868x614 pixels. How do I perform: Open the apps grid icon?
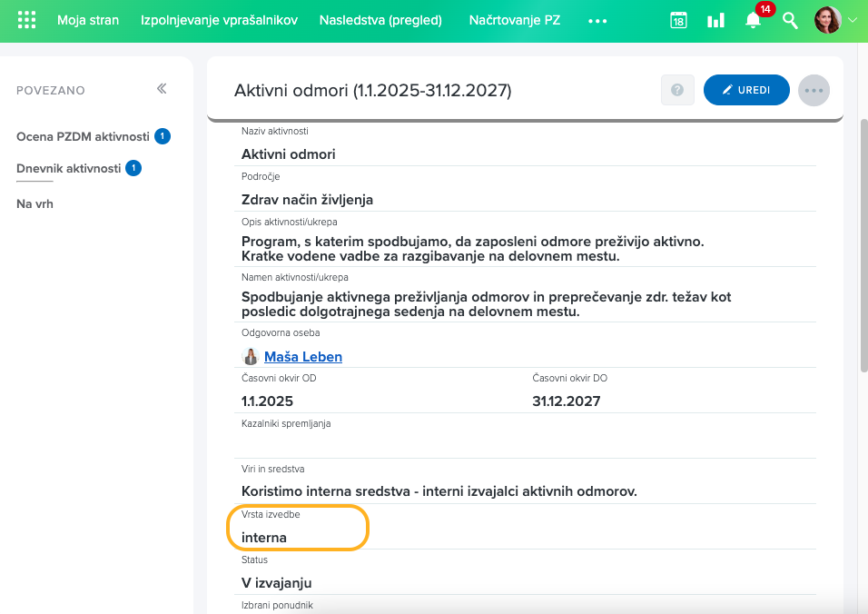tap(25, 19)
